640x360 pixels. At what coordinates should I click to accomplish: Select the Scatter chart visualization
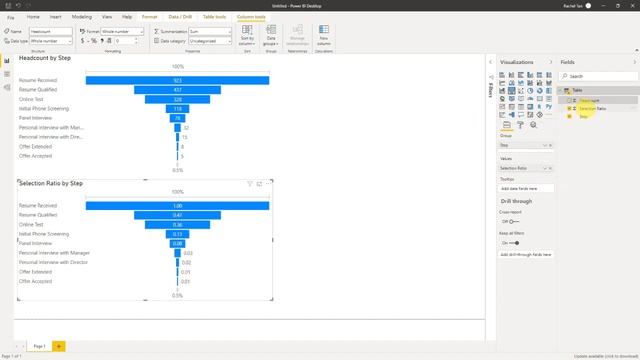pyautogui.click(x=521, y=91)
